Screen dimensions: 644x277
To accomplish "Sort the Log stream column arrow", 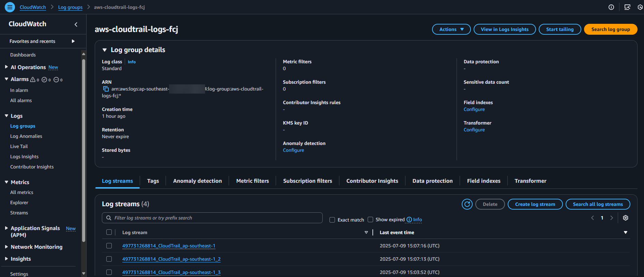I will [x=366, y=232].
